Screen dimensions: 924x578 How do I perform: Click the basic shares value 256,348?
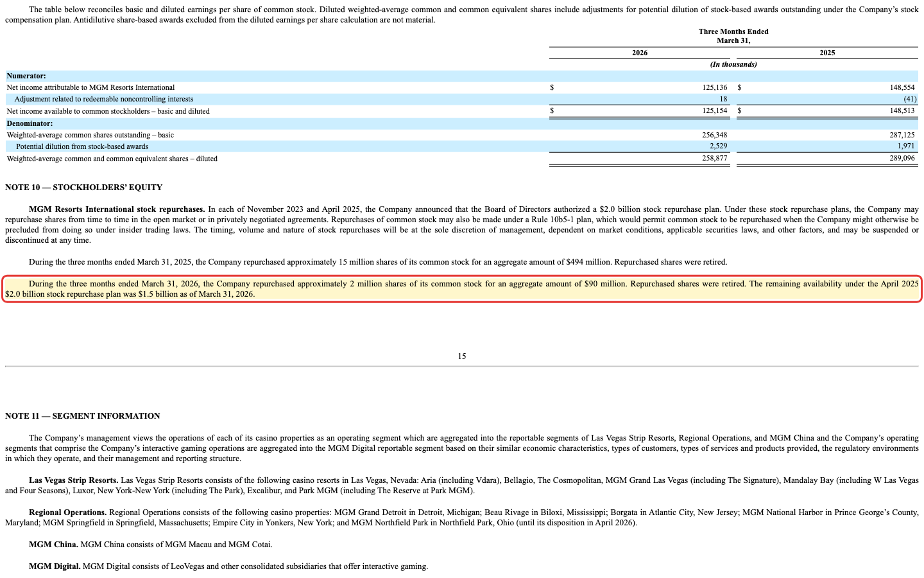pyautogui.click(x=715, y=135)
